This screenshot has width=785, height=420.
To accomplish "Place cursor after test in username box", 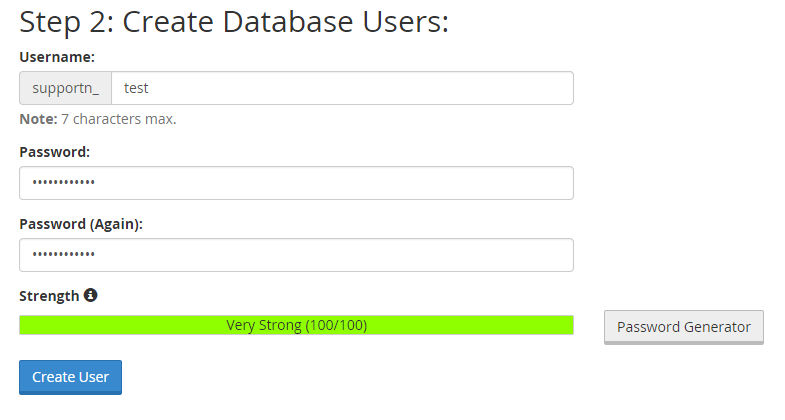I will pyautogui.click(x=149, y=88).
